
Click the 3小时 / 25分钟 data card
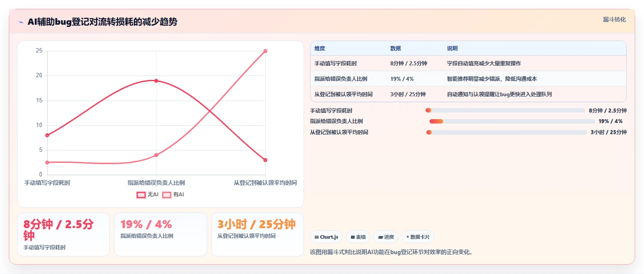[258, 234]
